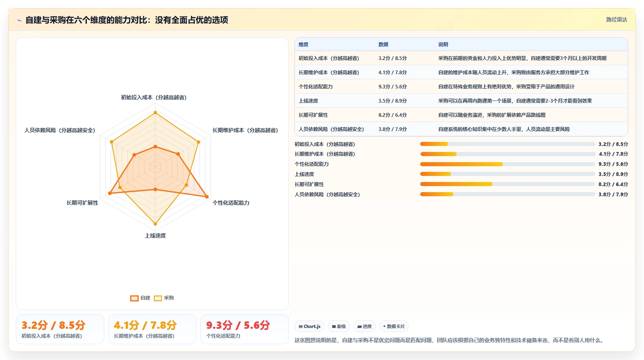
Task: Click the 个性化适配能力 progress bar
Action: pyautogui.click(x=507, y=164)
